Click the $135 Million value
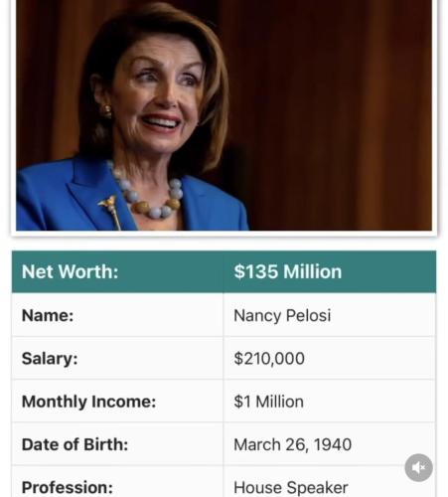 [x=288, y=271]
